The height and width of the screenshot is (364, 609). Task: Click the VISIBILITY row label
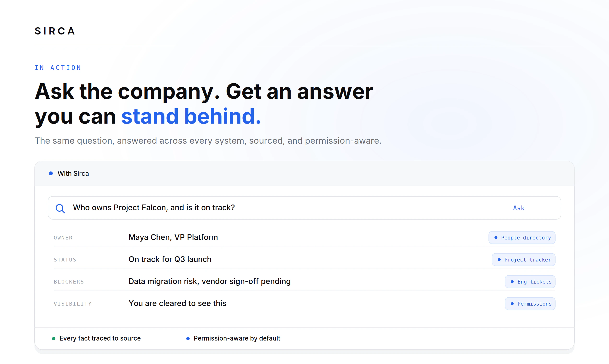click(x=73, y=304)
